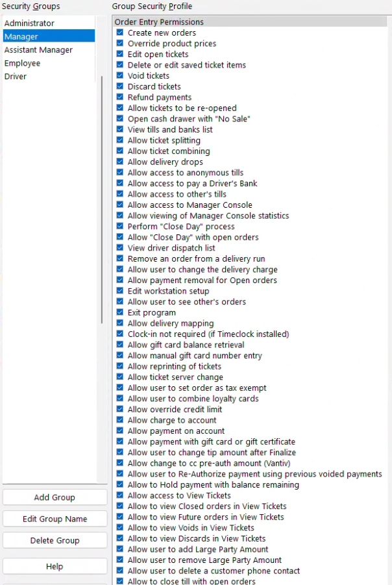Viewport: 392px width, 585px height.
Task: Toggle Refund payments checkbox
Action: pos(119,97)
